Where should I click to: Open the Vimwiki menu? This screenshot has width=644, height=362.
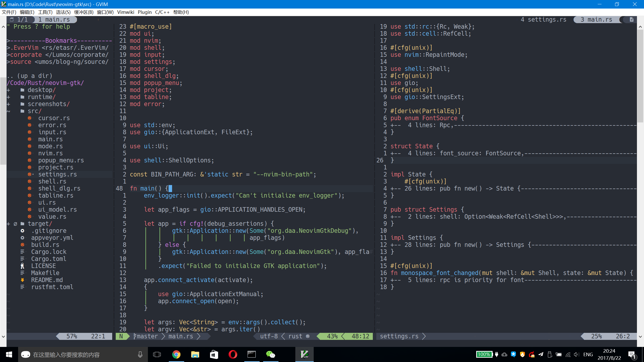tap(126, 12)
